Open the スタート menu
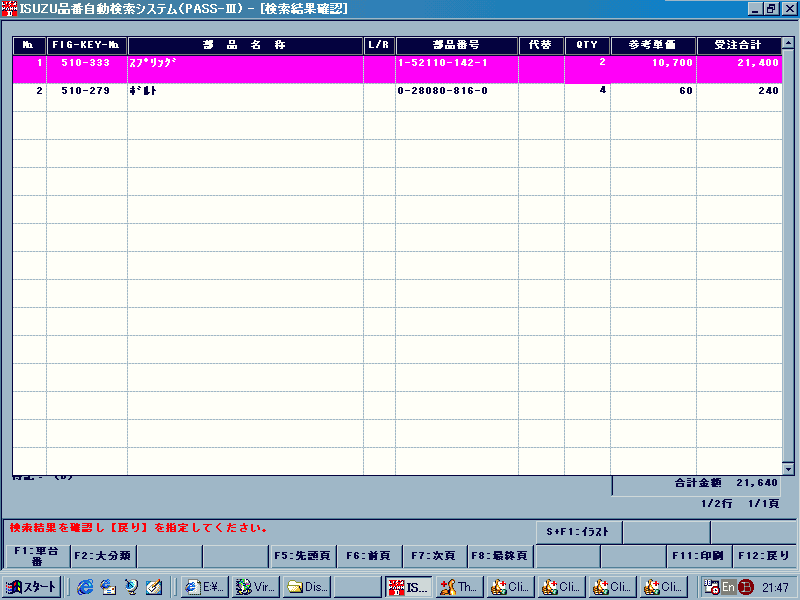800x600 pixels. 32,587
